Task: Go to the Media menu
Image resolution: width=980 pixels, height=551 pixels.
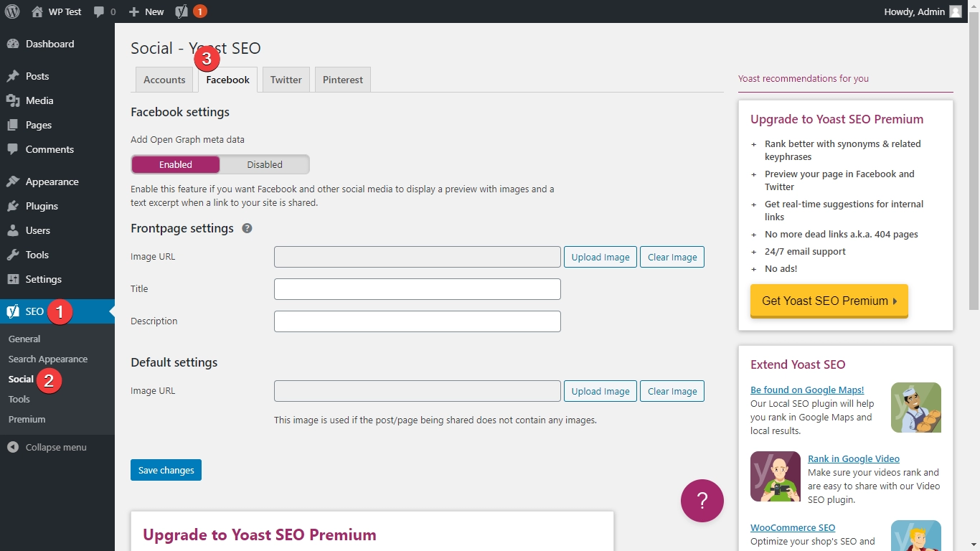Action: point(57,100)
